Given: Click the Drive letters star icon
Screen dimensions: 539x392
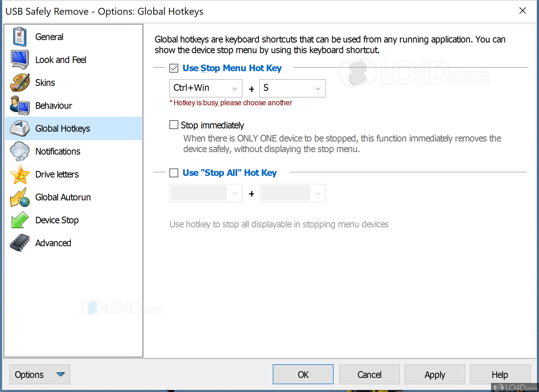Looking at the screenshot, I should [x=19, y=174].
